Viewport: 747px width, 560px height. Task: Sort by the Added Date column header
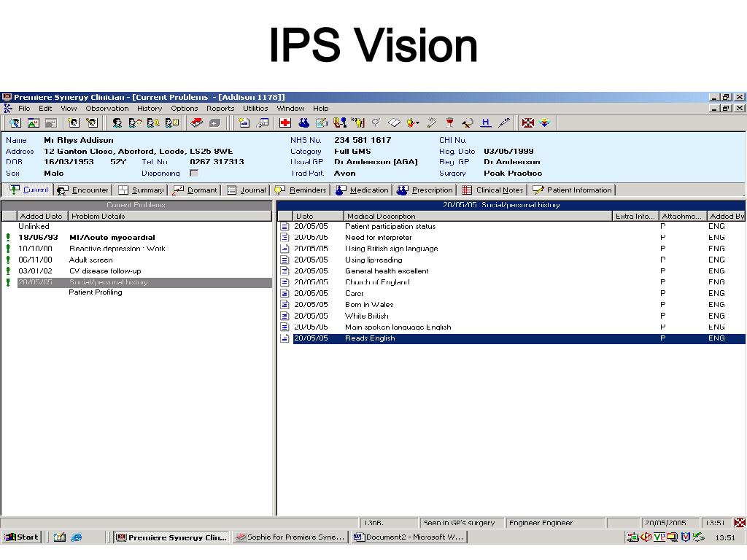42,216
